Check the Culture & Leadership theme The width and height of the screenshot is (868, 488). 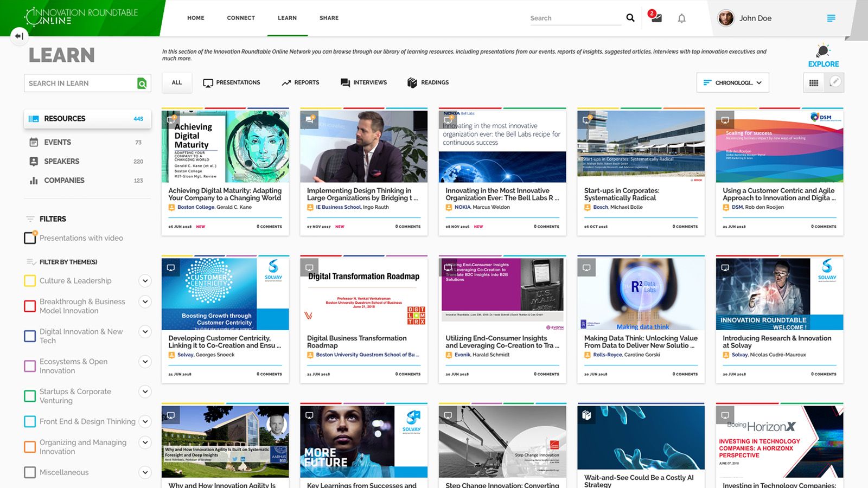tap(30, 281)
